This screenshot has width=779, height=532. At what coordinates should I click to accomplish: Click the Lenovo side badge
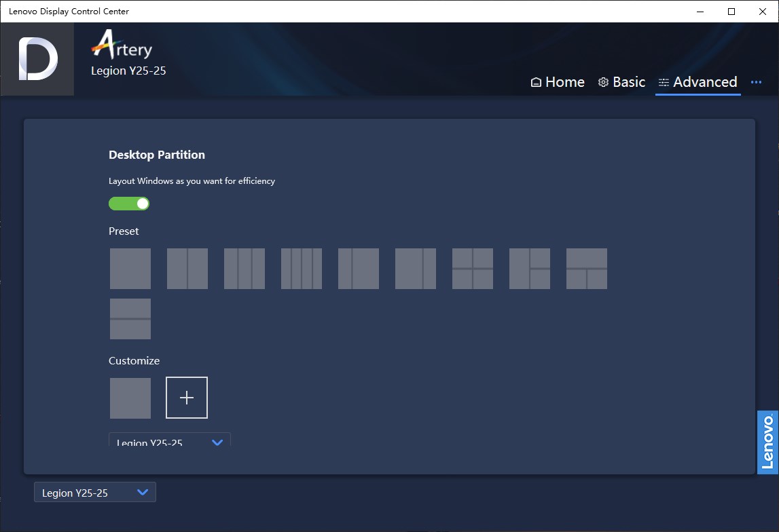pos(767,442)
